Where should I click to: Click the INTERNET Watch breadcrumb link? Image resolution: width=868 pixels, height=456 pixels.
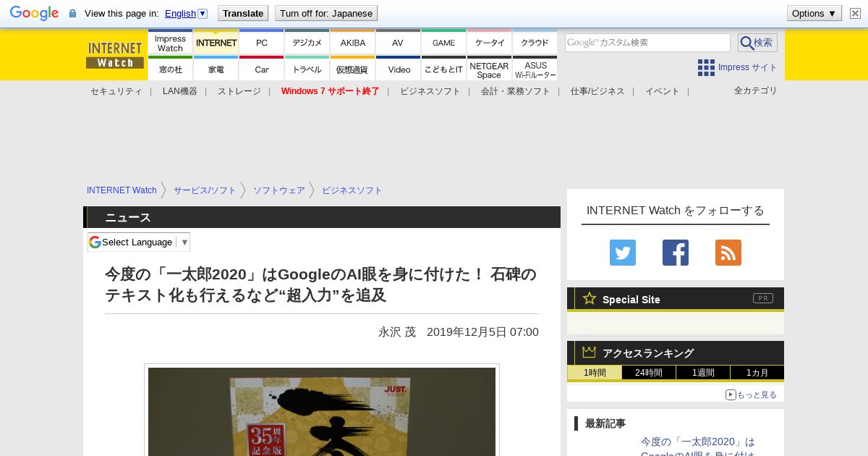coord(122,190)
